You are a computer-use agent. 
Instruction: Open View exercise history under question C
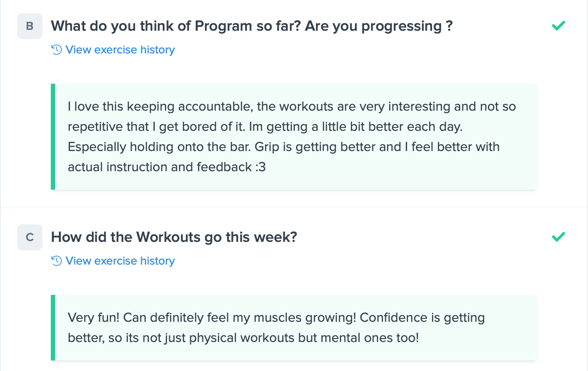(x=120, y=261)
